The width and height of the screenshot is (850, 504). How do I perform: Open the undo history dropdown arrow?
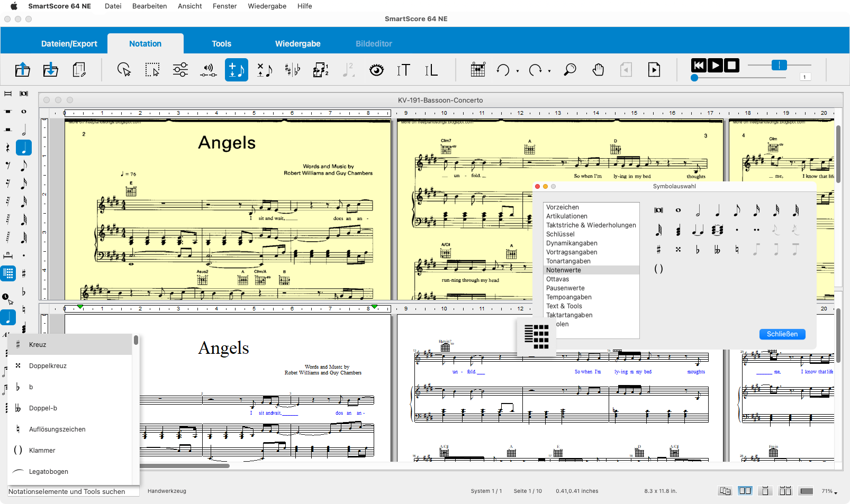coord(518,71)
